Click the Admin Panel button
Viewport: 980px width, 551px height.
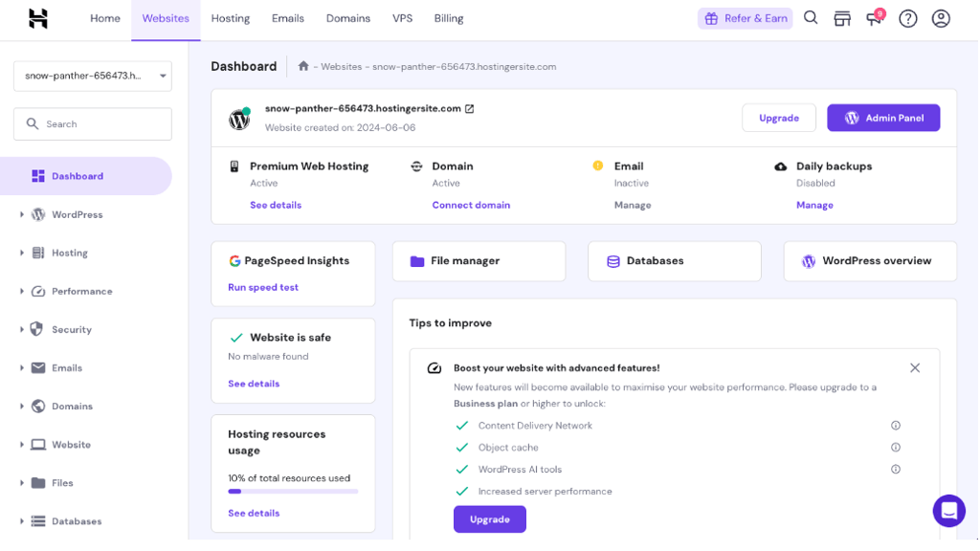pyautogui.click(x=883, y=118)
